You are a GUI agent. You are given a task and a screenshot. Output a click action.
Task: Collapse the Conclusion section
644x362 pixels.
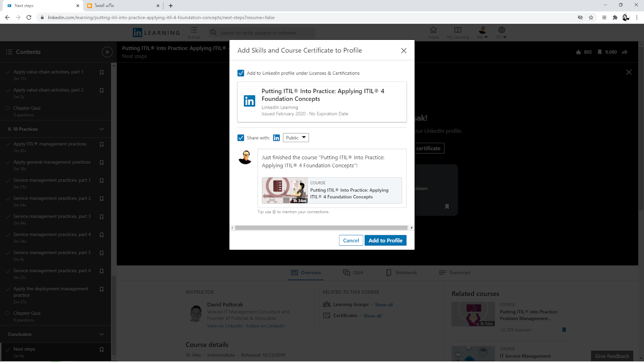[x=101, y=334]
